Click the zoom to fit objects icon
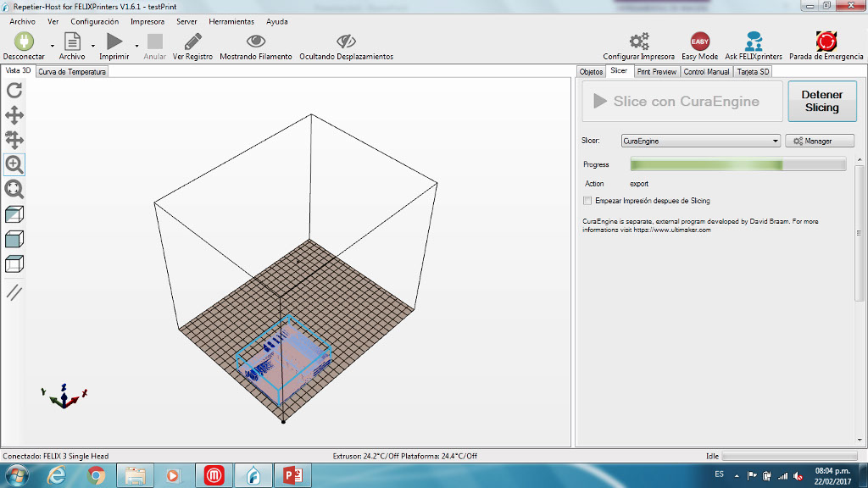This screenshot has height=488, width=868. 14,189
